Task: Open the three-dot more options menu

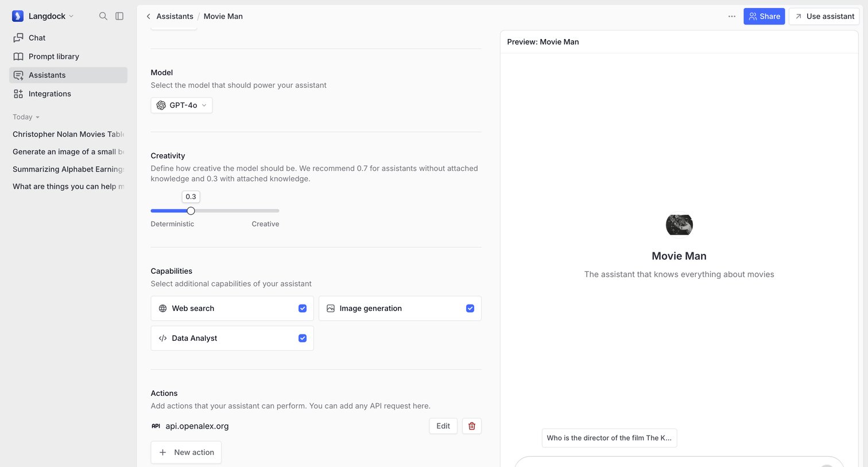Action: (732, 16)
